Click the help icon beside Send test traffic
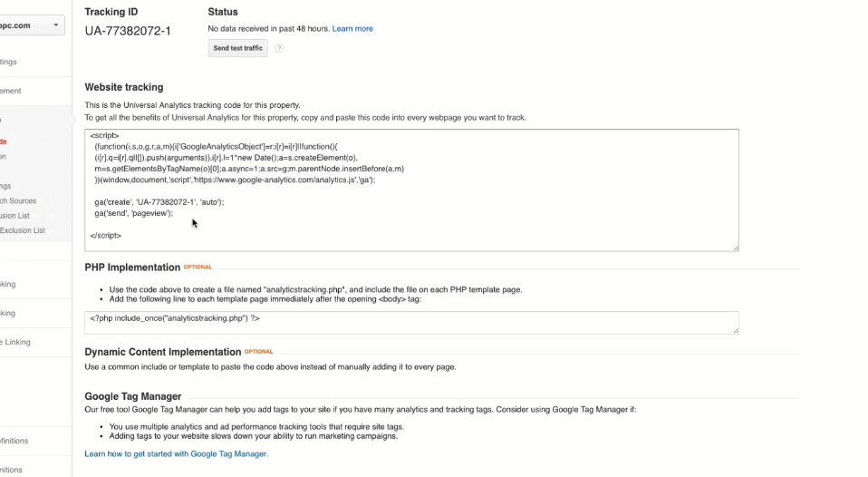 (x=279, y=48)
